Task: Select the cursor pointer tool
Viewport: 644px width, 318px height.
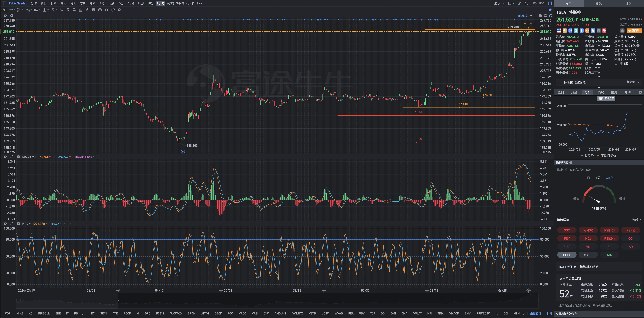Action: coord(4,10)
